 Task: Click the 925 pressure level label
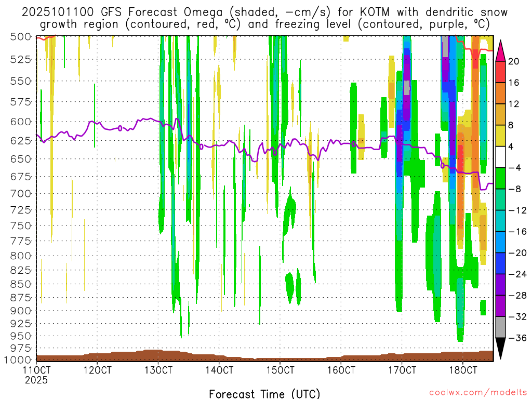point(21,323)
